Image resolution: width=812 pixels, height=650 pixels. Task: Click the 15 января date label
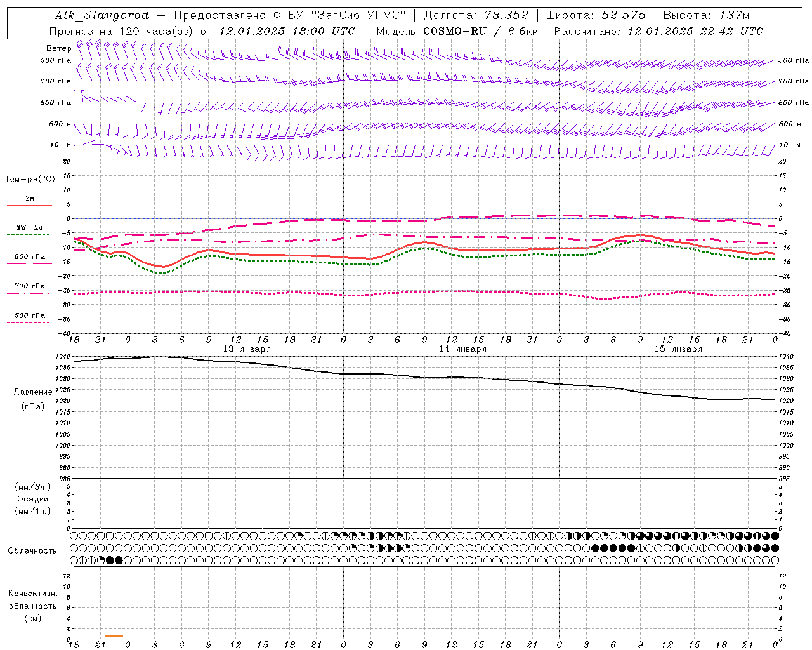click(678, 349)
